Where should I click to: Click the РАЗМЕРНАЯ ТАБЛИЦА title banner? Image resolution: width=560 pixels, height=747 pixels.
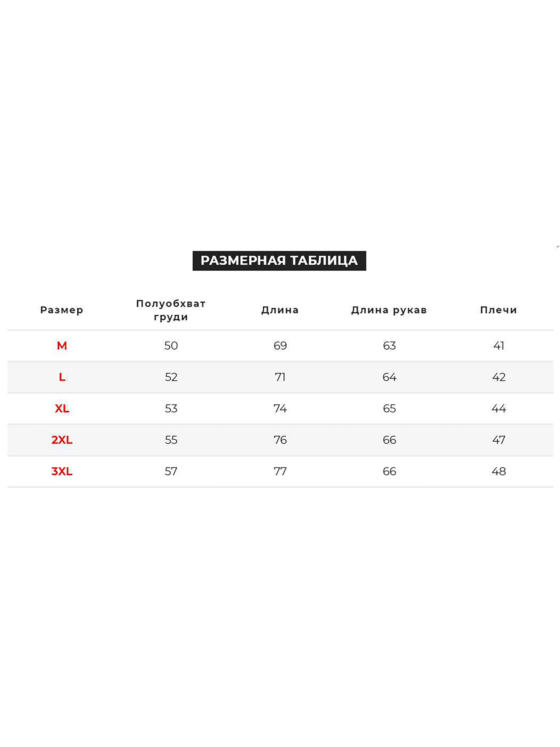279,260
